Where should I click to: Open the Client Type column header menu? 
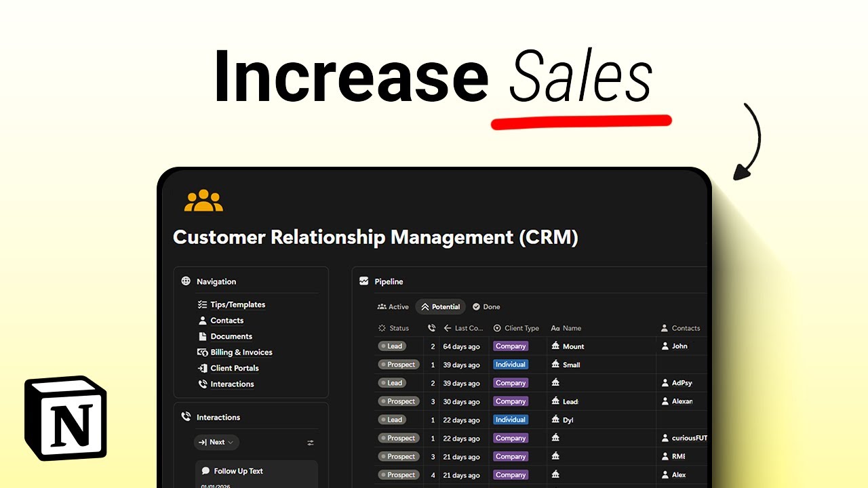pyautogui.click(x=516, y=328)
